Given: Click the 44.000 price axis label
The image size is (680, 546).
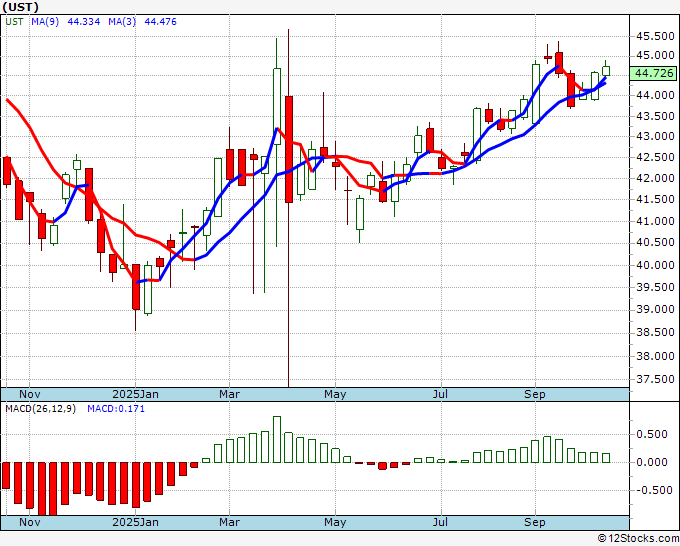Looking at the screenshot, I should pos(655,95).
